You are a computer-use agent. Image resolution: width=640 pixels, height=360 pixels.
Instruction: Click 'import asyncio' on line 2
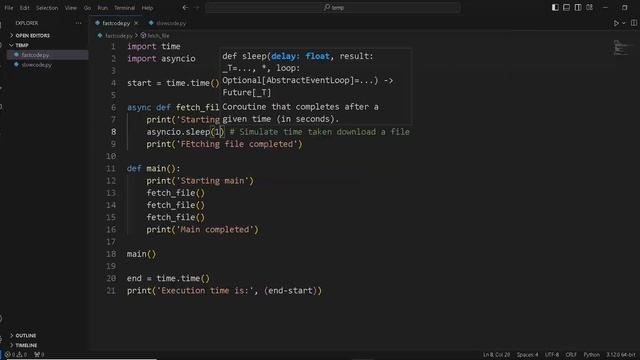(x=161, y=58)
